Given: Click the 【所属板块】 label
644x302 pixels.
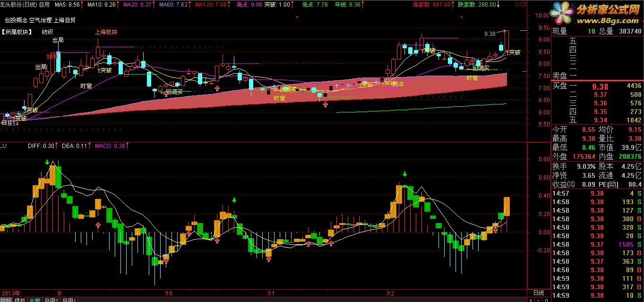Looking at the screenshot, I should point(17,32).
